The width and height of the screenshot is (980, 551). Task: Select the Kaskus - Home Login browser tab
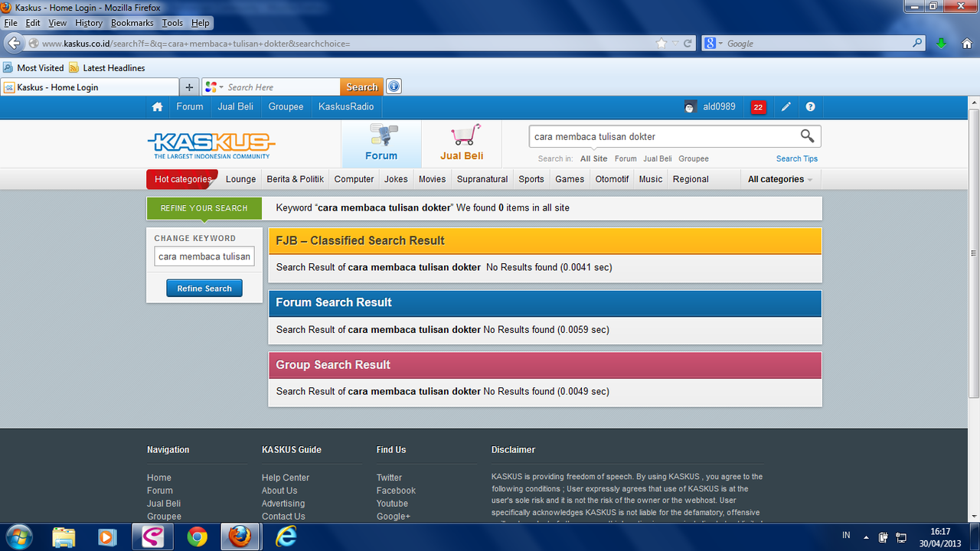coord(90,87)
